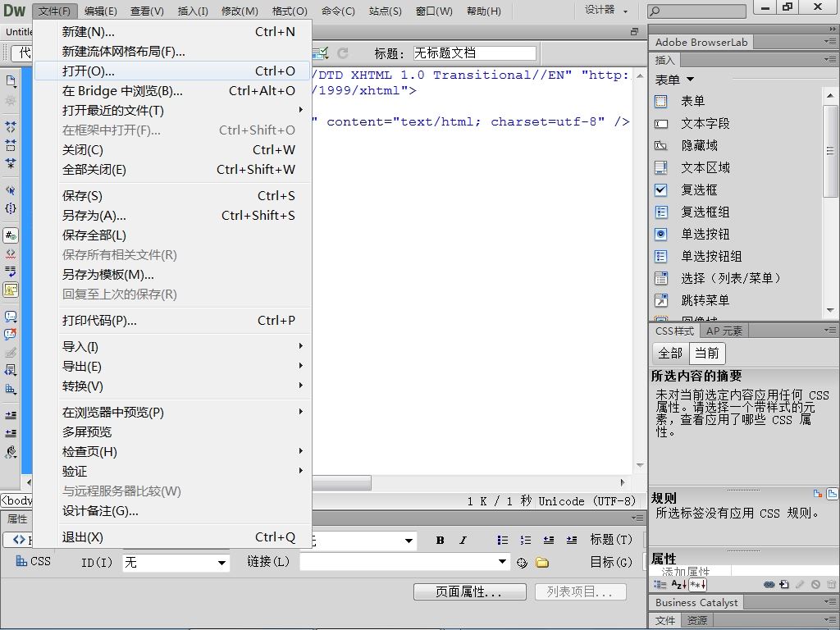
Task: Click the CSS button in the properties panel
Action: coord(33,561)
